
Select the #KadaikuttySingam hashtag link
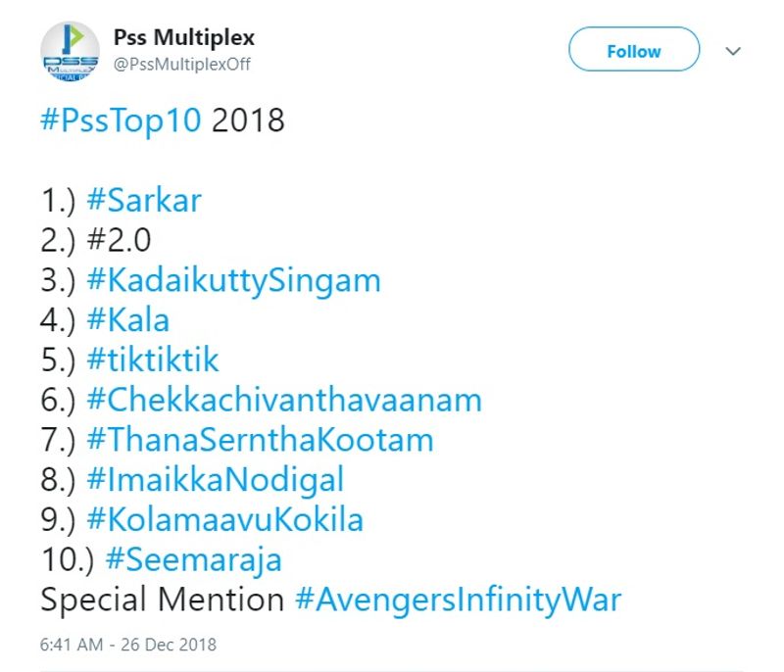(x=233, y=280)
